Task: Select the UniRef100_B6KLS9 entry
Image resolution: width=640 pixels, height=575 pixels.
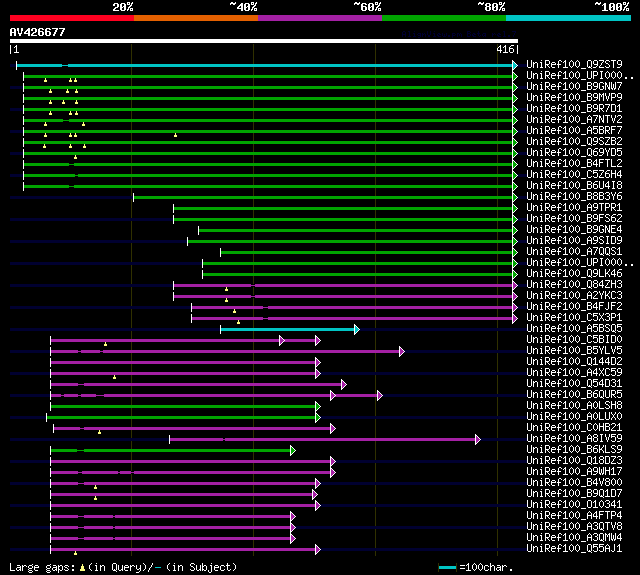Action: [x=574, y=450]
